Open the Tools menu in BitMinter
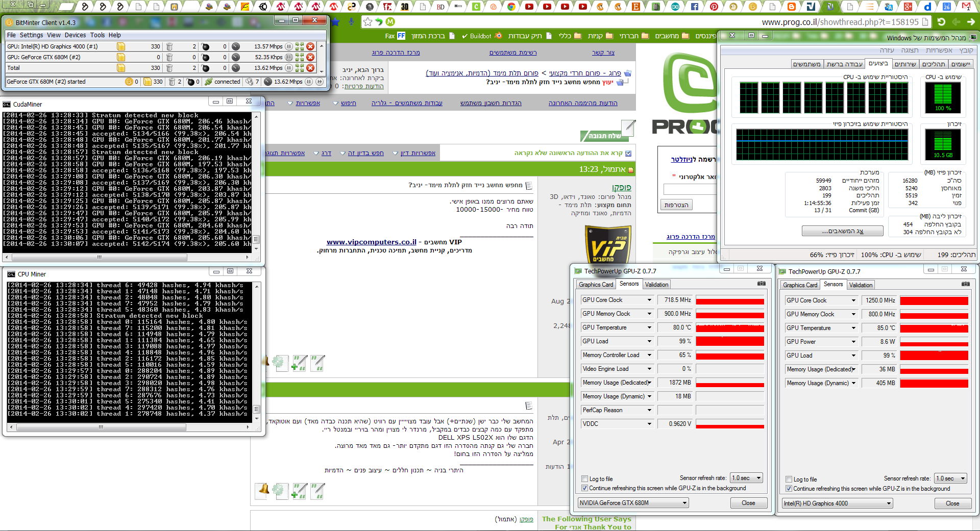This screenshot has width=980, height=531. click(97, 35)
